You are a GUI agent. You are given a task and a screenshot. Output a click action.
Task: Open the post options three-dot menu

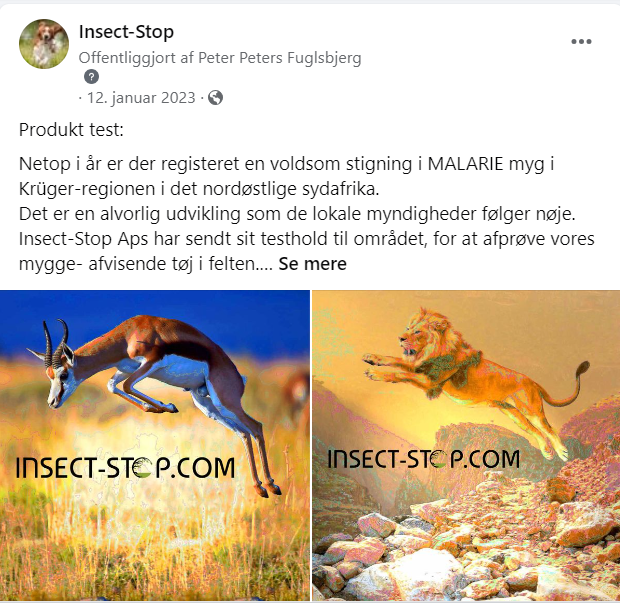click(x=581, y=42)
